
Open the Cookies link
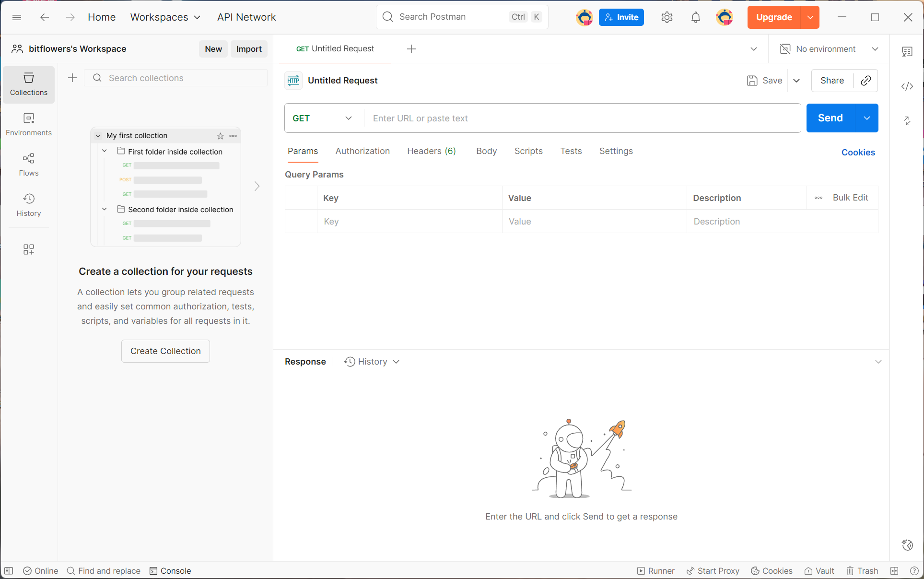pyautogui.click(x=858, y=153)
